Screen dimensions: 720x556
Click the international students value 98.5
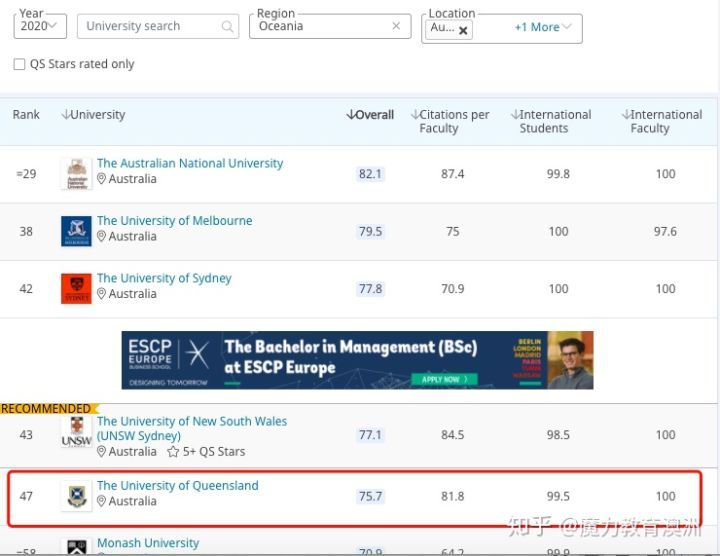click(x=558, y=435)
